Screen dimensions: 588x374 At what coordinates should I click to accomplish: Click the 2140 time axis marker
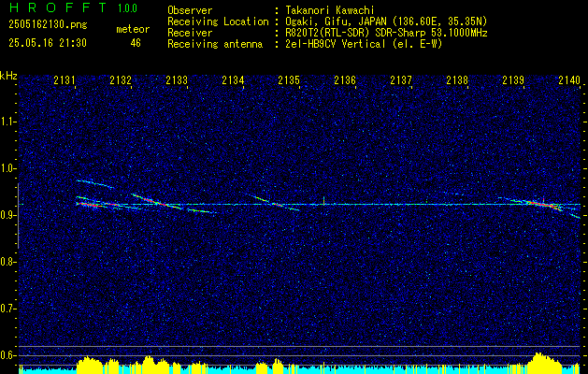pyautogui.click(x=569, y=79)
